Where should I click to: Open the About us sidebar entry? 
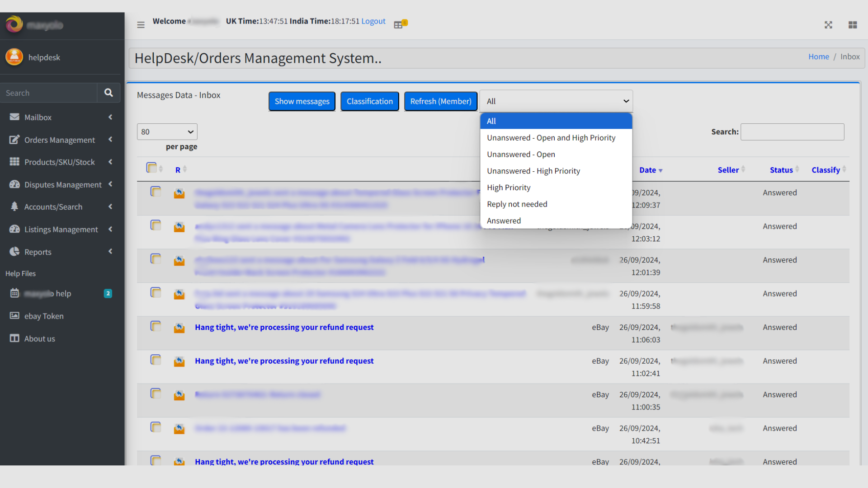pos(39,338)
